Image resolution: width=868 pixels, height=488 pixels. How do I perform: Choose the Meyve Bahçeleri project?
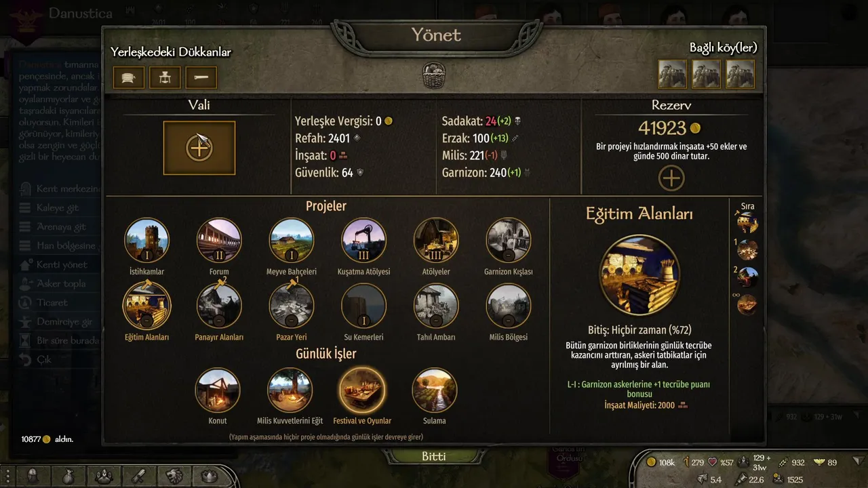point(292,241)
